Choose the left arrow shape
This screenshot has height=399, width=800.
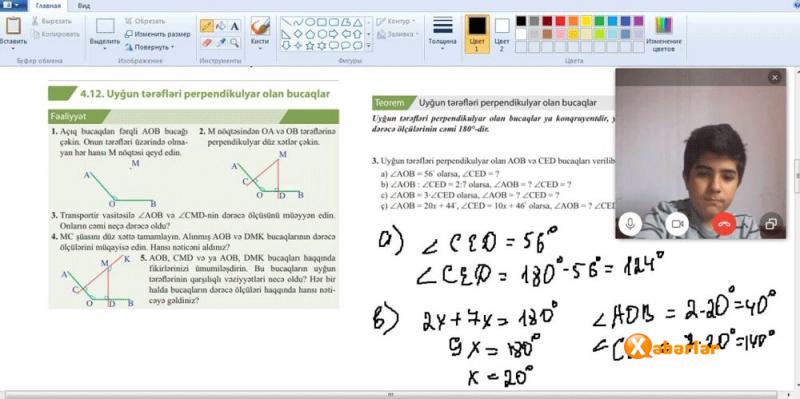(346, 34)
